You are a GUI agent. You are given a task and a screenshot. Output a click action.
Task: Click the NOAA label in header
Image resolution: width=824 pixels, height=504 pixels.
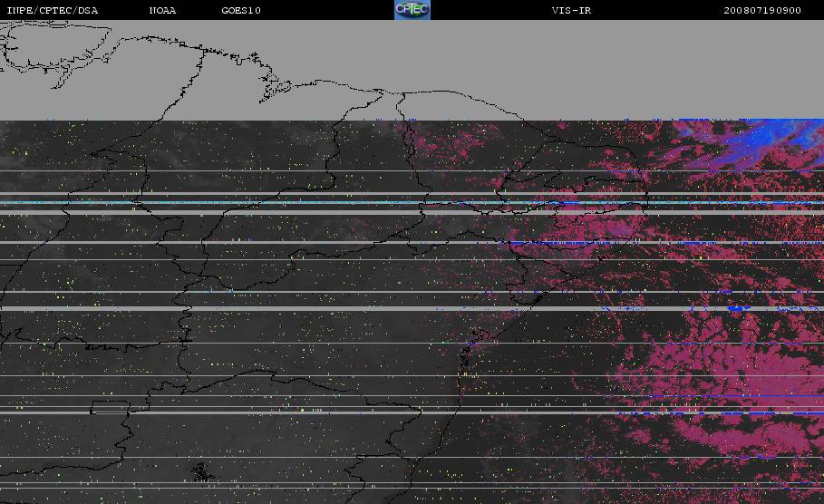pos(162,11)
